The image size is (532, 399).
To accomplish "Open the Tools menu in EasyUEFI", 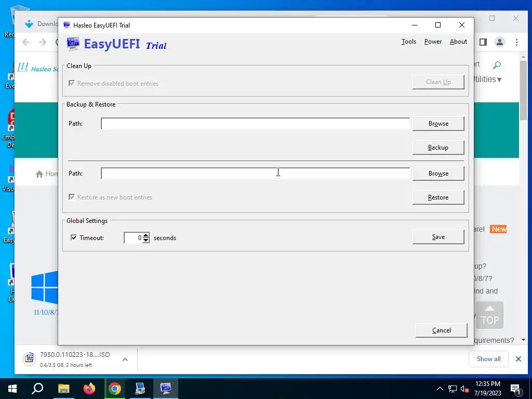I will click(408, 42).
